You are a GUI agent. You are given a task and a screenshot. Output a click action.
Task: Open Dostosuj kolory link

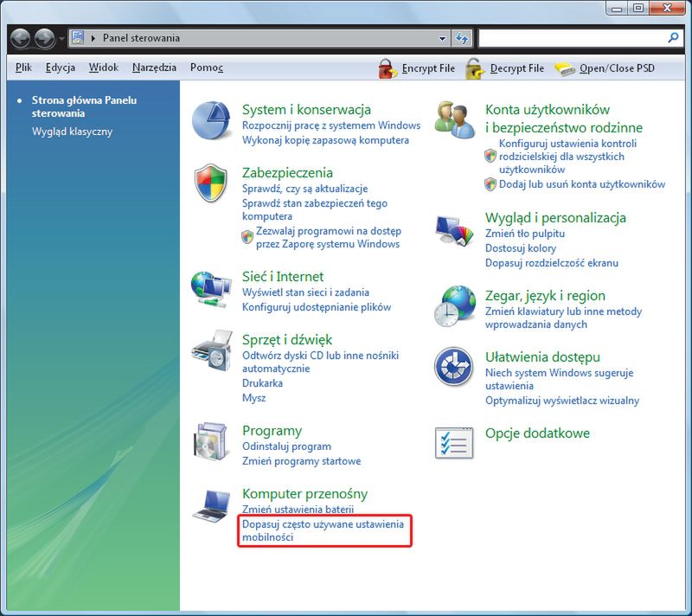pyautogui.click(x=521, y=248)
